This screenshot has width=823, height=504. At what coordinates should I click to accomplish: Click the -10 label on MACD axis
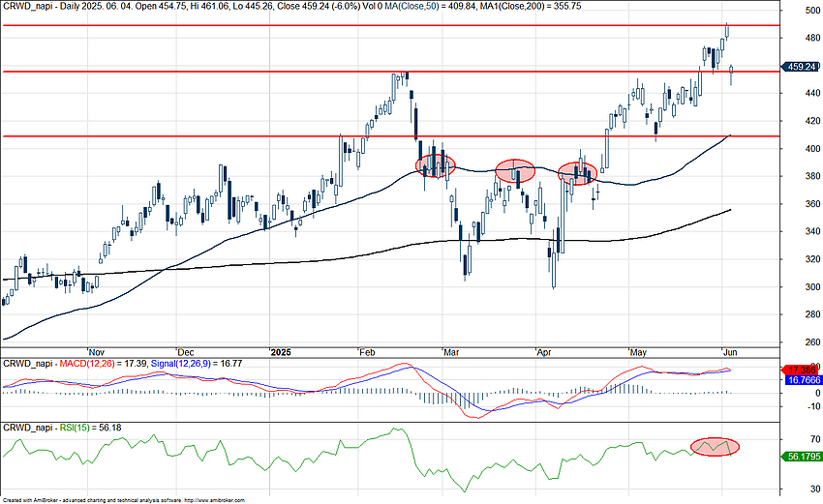(814, 407)
